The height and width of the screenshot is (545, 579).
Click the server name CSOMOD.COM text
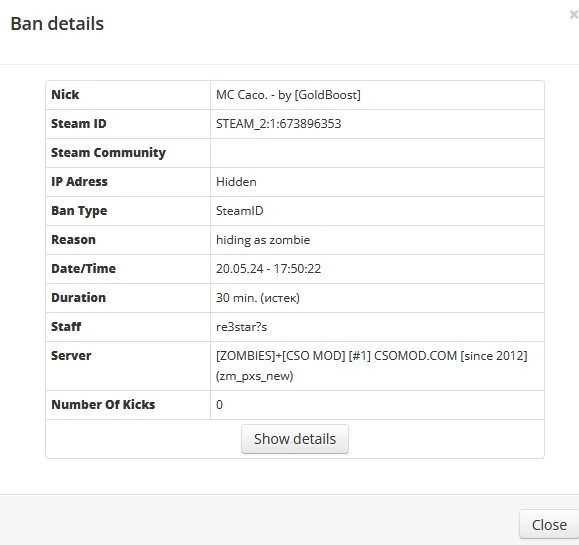415,356
